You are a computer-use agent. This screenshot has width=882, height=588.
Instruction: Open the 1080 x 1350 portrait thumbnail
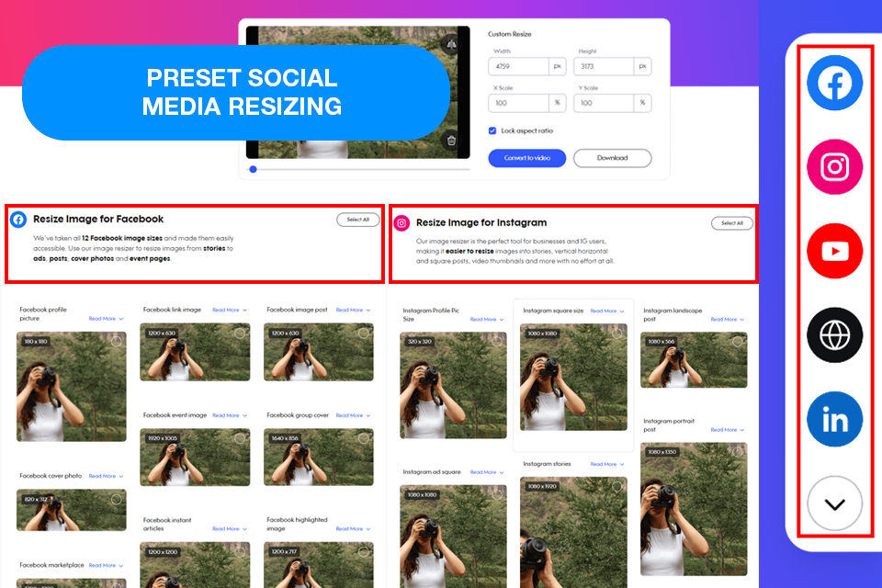pos(694,509)
